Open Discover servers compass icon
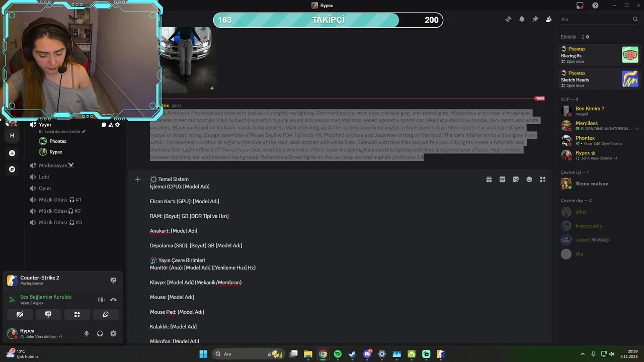This screenshot has height=362, width=644. (x=12, y=169)
